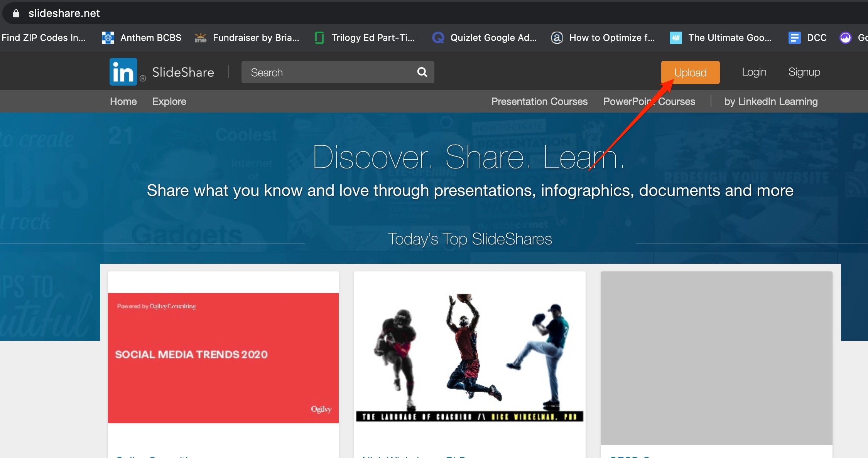Click the search magnifier icon

click(422, 72)
